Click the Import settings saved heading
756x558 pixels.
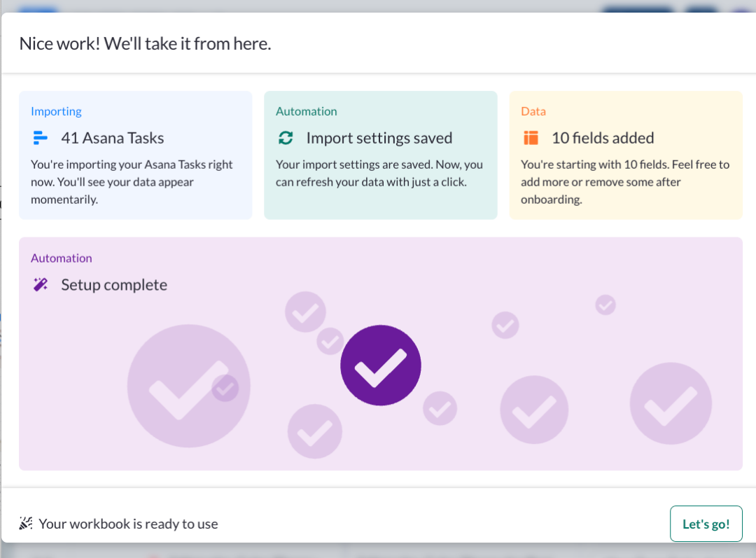(x=379, y=138)
